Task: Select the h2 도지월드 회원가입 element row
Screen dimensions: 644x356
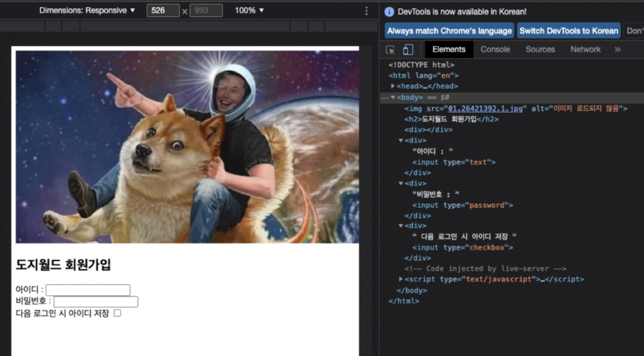Action: click(x=451, y=120)
